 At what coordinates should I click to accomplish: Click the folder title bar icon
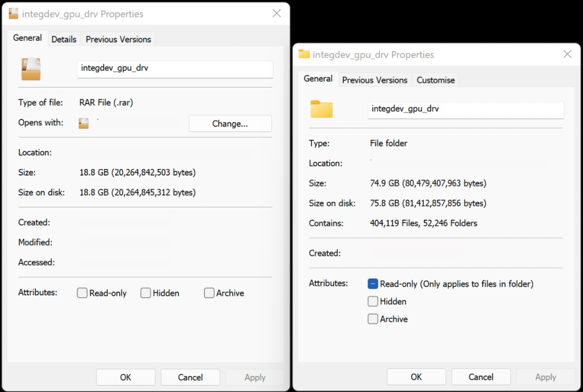(304, 55)
